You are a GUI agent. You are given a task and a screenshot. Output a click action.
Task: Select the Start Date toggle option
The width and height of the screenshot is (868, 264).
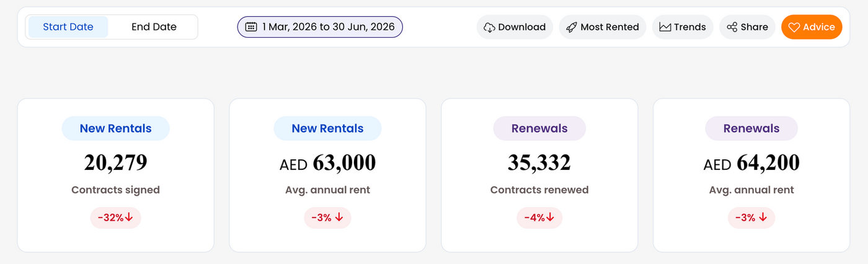click(x=68, y=27)
